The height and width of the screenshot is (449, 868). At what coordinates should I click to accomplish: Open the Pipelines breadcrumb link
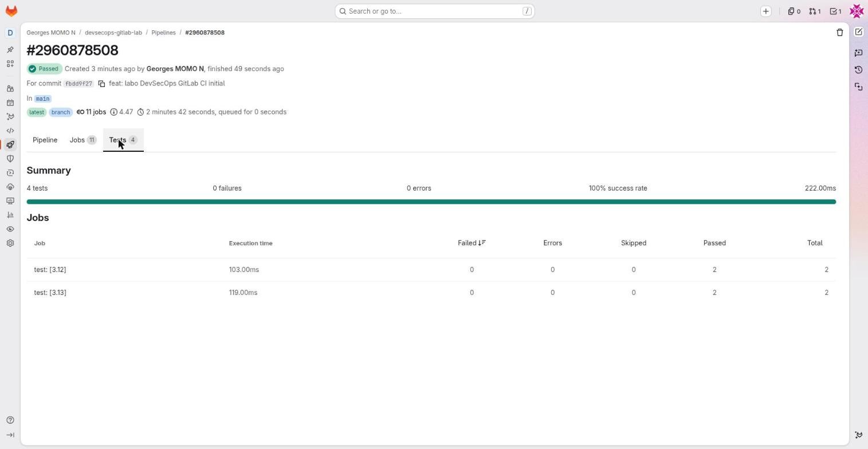[x=163, y=33]
